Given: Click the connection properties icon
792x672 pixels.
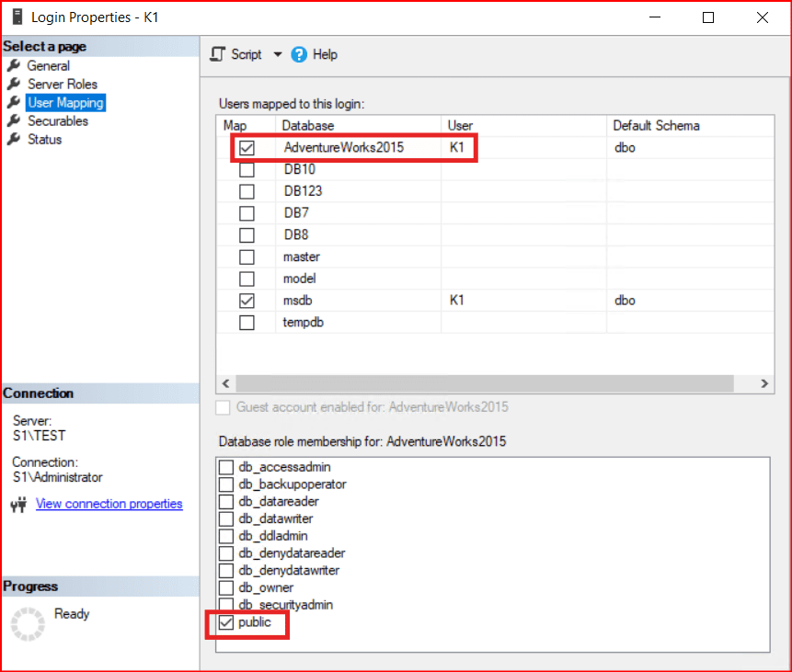Looking at the screenshot, I should pyautogui.click(x=19, y=505).
